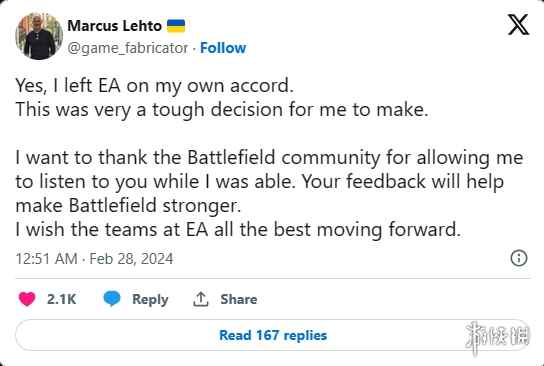
Task: Click the tweet text about leaving EA
Action: click(155, 86)
